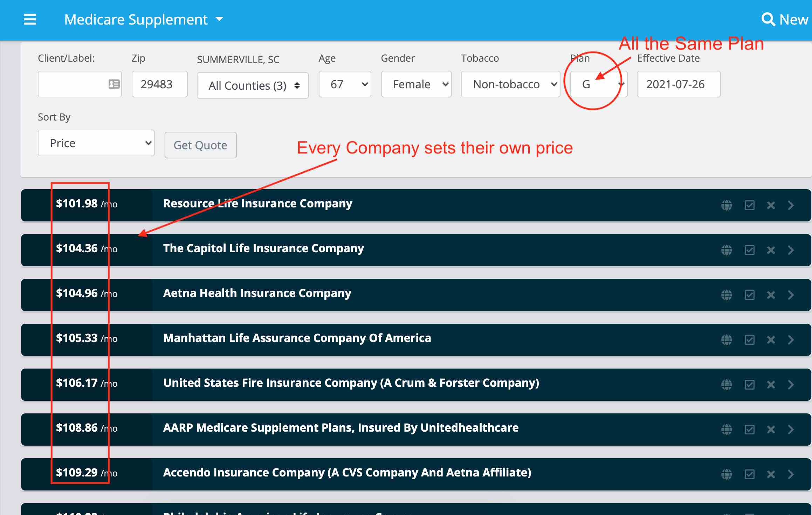Expand Accendo Insurance Company row chevron
Screen dimensions: 812x515
(791, 474)
